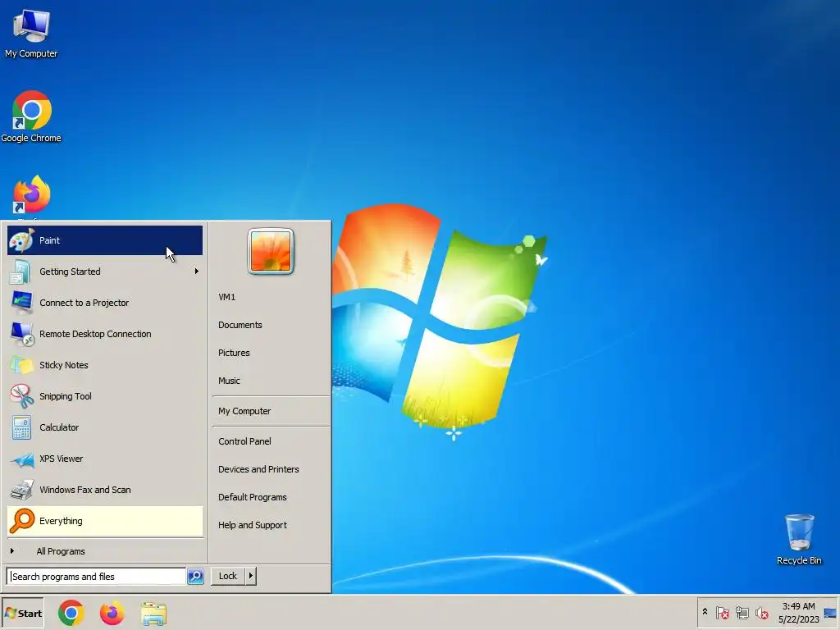840x630 pixels.
Task: Open My Computer from Start menu
Action: click(244, 412)
